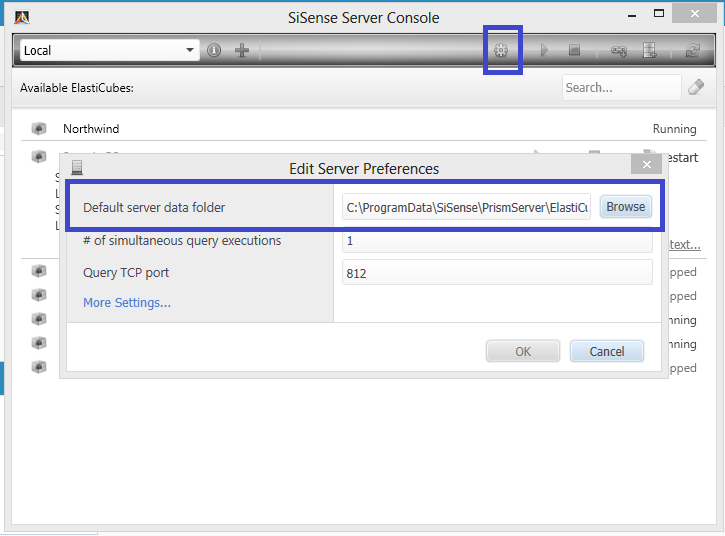This screenshot has height=536, width=725.
Task: Cancel the Edit Server Preferences dialog
Action: [x=607, y=351]
